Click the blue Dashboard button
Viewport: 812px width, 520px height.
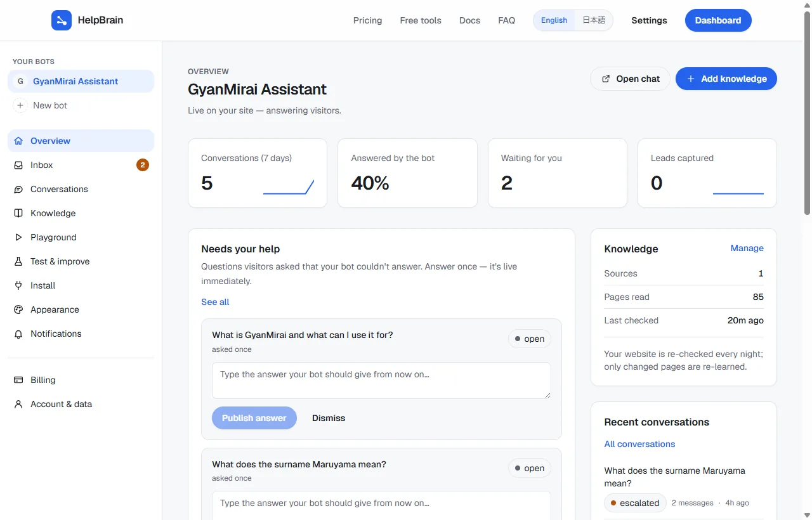[x=718, y=20]
